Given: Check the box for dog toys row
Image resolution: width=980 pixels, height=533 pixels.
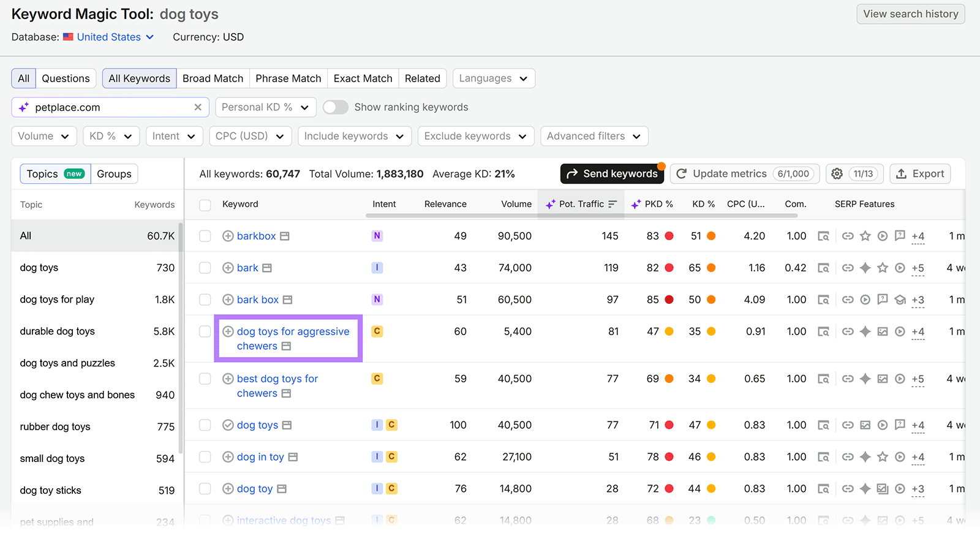Looking at the screenshot, I should [x=205, y=425].
